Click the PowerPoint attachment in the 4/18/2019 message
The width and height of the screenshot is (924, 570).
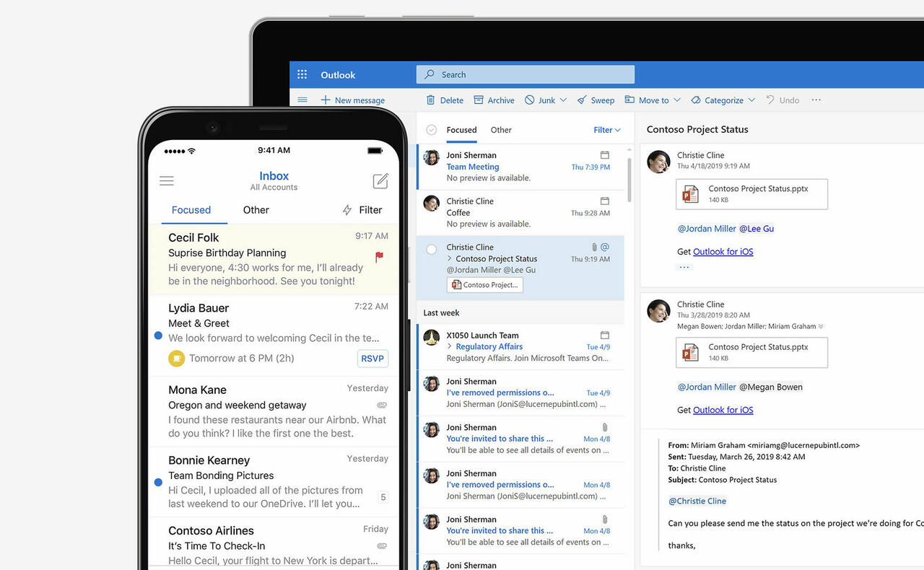click(x=751, y=194)
